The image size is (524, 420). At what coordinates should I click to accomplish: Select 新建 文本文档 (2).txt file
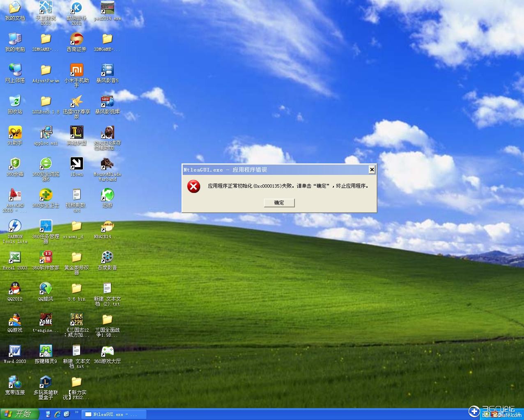click(107, 294)
